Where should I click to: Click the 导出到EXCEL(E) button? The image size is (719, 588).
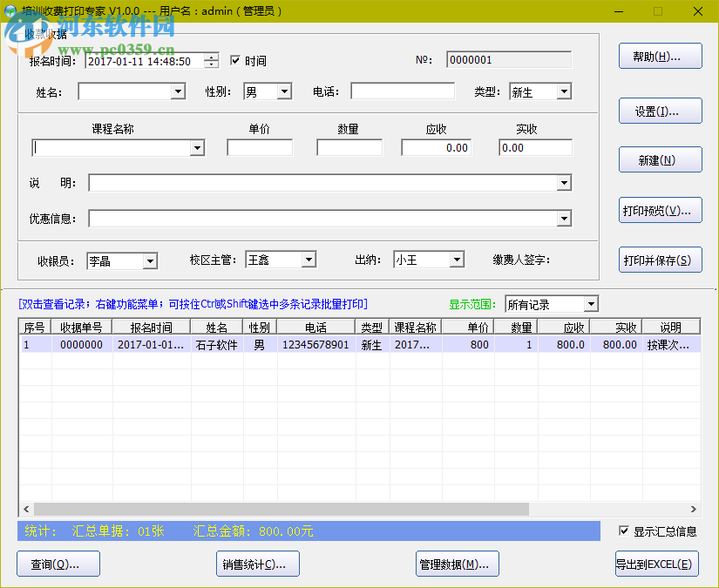pos(656,564)
